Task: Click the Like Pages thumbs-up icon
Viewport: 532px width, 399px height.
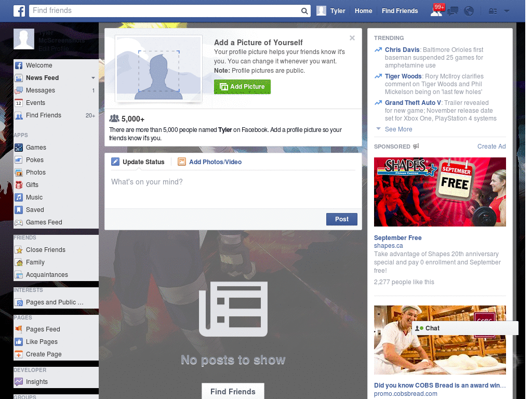Action: tap(19, 342)
